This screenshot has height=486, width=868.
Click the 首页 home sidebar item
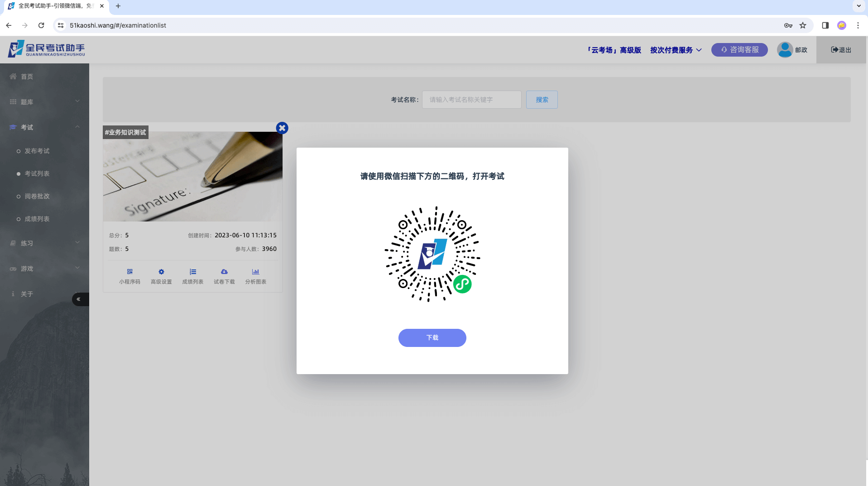44,77
